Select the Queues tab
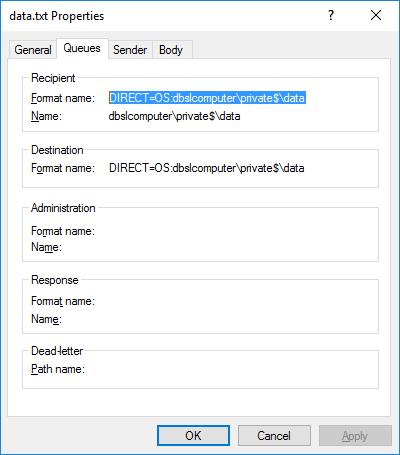This screenshot has width=400, height=455. click(x=82, y=49)
